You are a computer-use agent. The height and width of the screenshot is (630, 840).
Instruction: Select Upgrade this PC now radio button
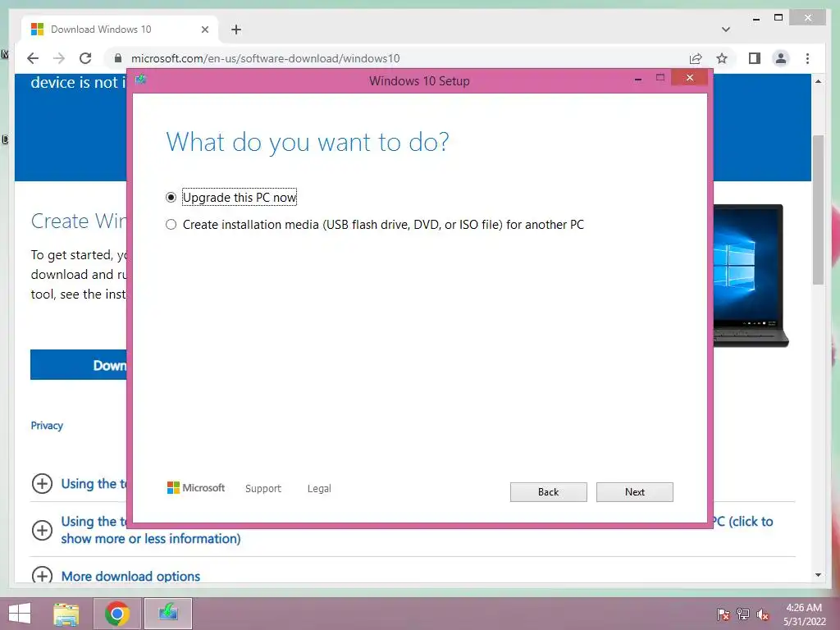171,198
